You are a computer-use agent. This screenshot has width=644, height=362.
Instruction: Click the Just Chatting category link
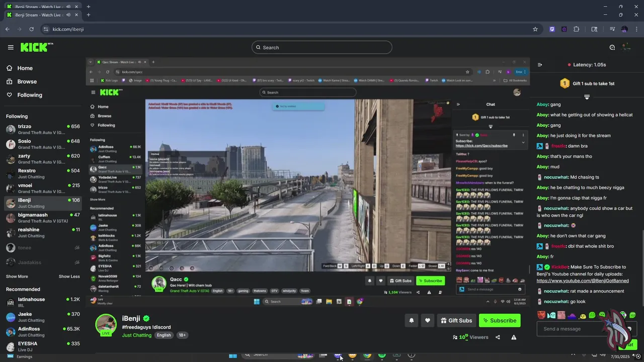[x=136, y=335]
